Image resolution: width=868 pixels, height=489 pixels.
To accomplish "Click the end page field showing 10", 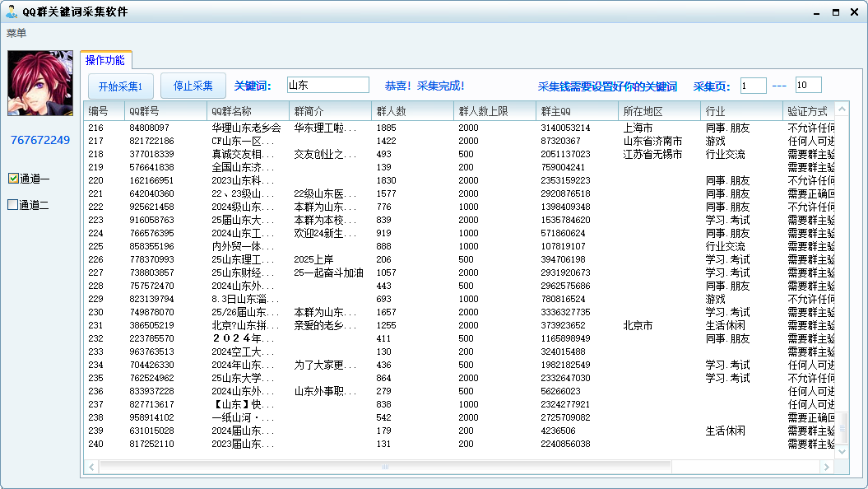I will 808,85.
